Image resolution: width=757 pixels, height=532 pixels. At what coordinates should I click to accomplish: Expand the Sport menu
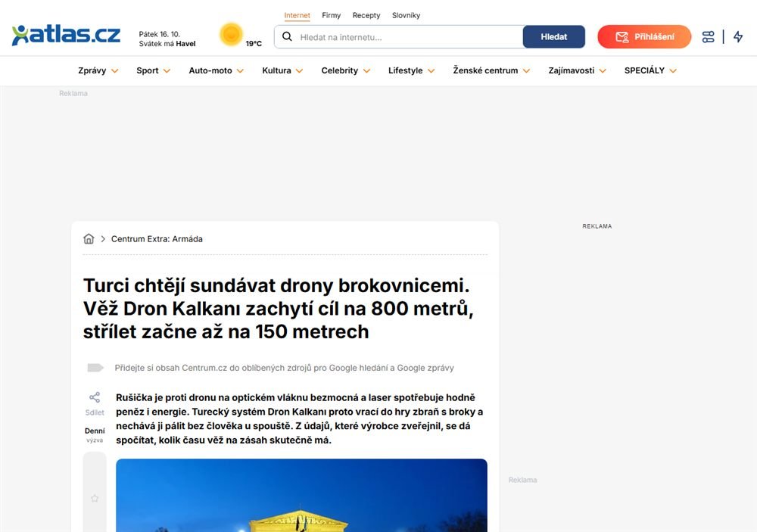[153, 70]
